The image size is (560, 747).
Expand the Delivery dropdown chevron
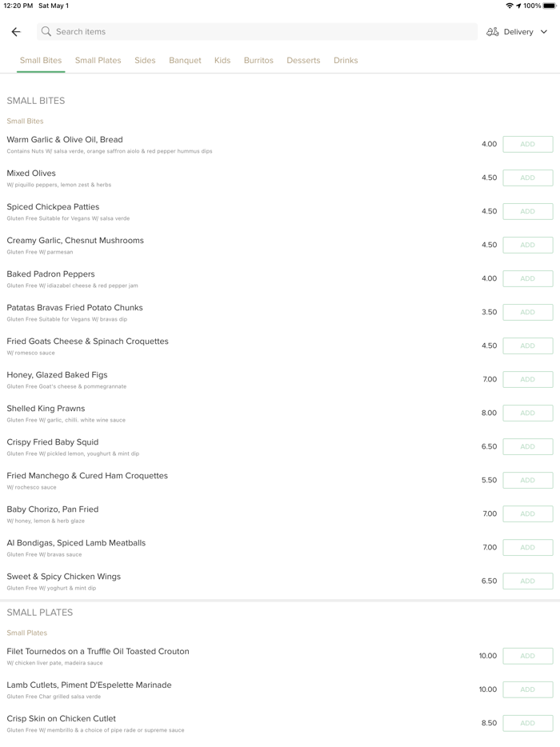click(544, 32)
